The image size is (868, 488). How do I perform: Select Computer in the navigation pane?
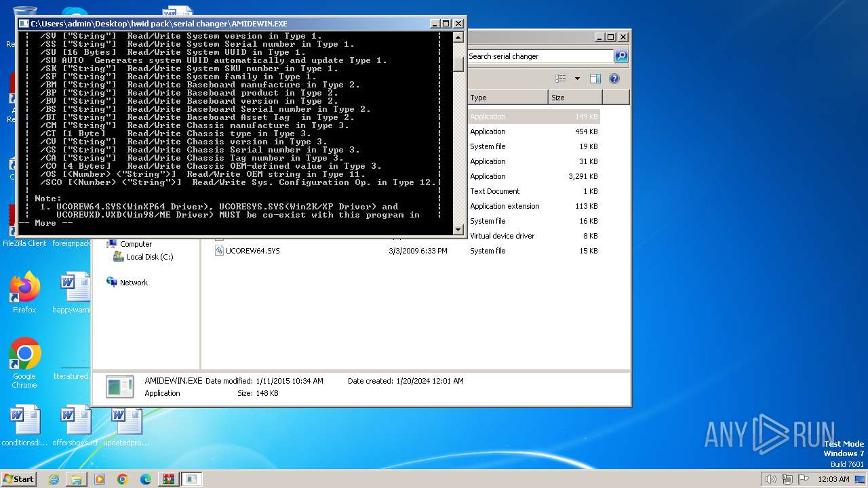(x=136, y=244)
